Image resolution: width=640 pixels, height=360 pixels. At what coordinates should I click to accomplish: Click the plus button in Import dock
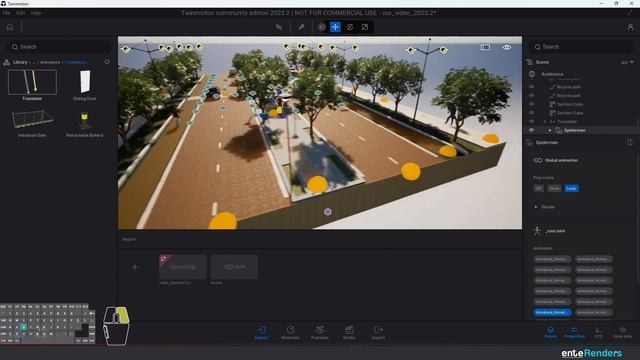pos(135,267)
